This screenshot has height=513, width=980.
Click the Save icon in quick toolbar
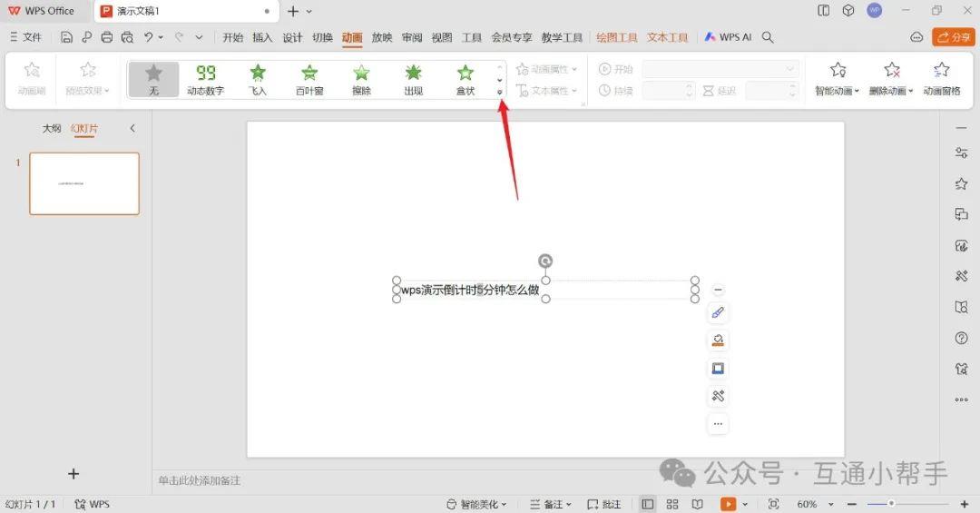(66, 37)
